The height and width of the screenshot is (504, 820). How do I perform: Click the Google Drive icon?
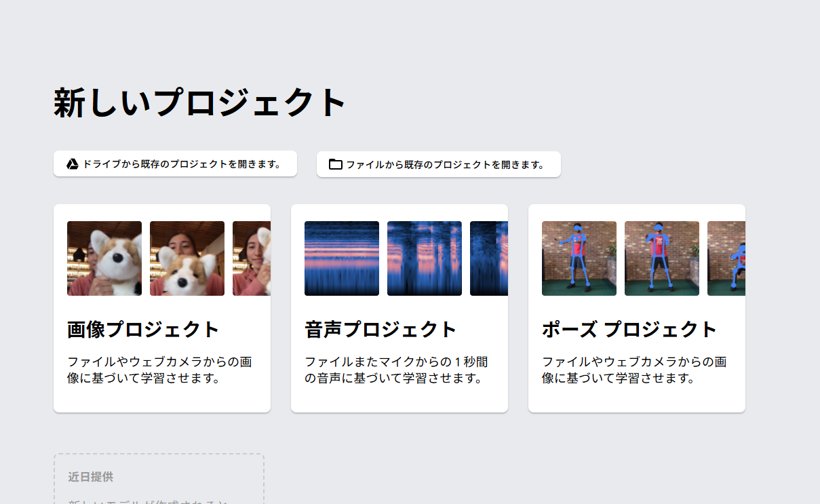coord(73,163)
